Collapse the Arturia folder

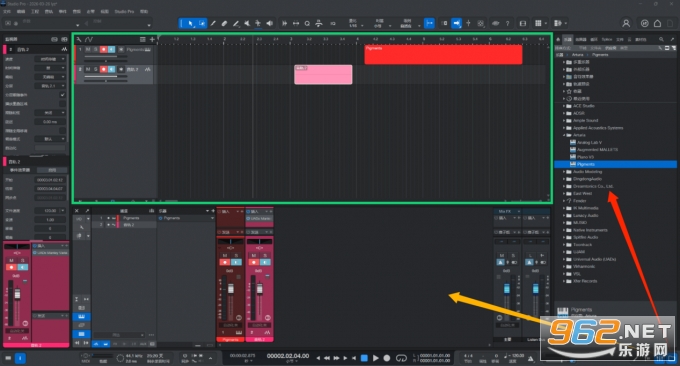point(564,135)
